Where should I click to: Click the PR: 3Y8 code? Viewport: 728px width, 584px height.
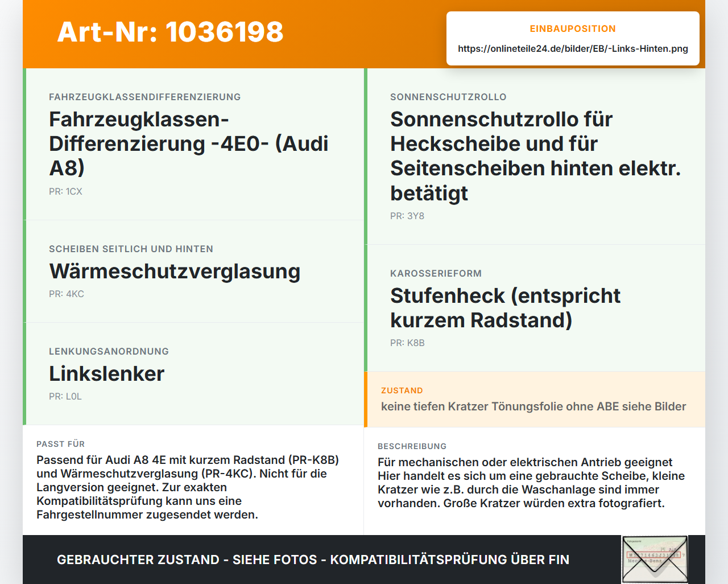click(407, 216)
